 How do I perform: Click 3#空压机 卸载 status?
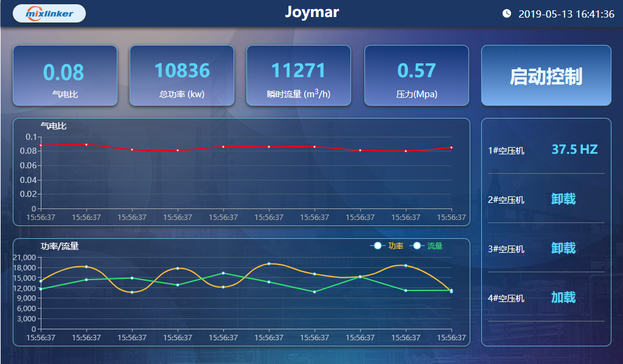(x=563, y=249)
